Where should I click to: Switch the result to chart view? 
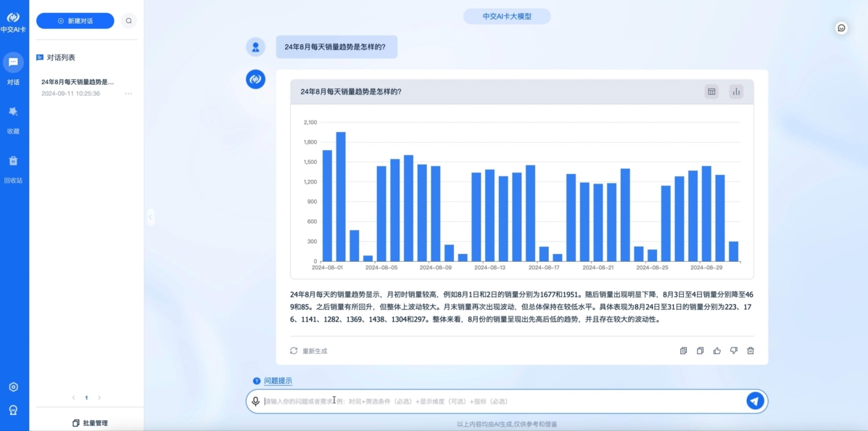(x=736, y=91)
